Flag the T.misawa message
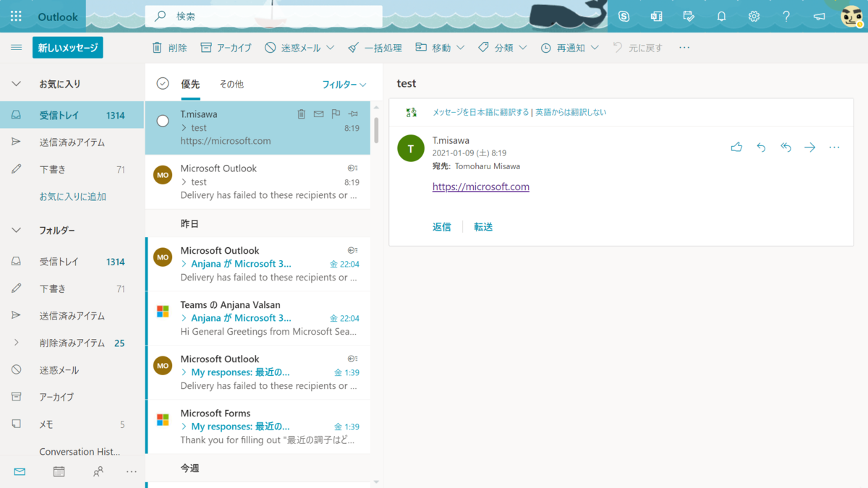The width and height of the screenshot is (868, 488). [336, 114]
